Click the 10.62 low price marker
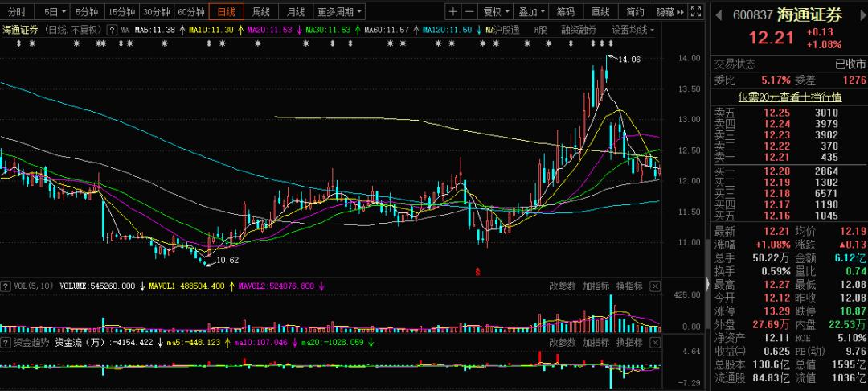Image resolution: width=868 pixels, height=391 pixels. [x=227, y=260]
